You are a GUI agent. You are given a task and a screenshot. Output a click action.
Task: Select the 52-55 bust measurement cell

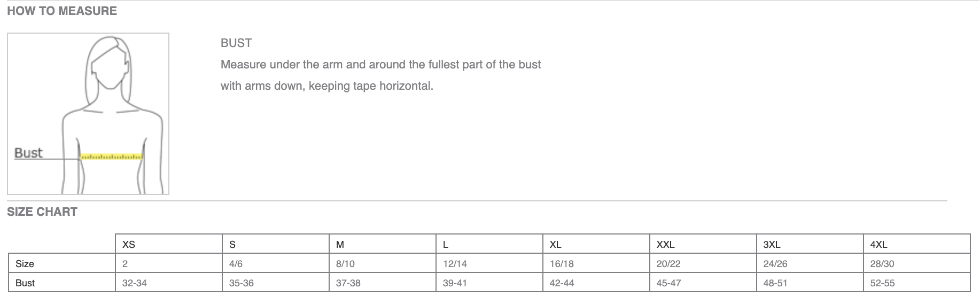pos(883,283)
